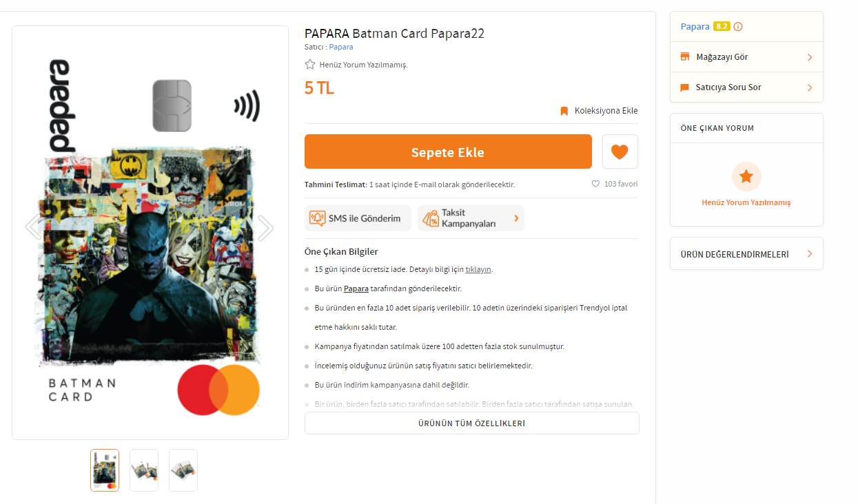Screen dimensions: 858x504
Task: Click the Satıcıya Soru Sor chat icon
Action: click(x=685, y=87)
